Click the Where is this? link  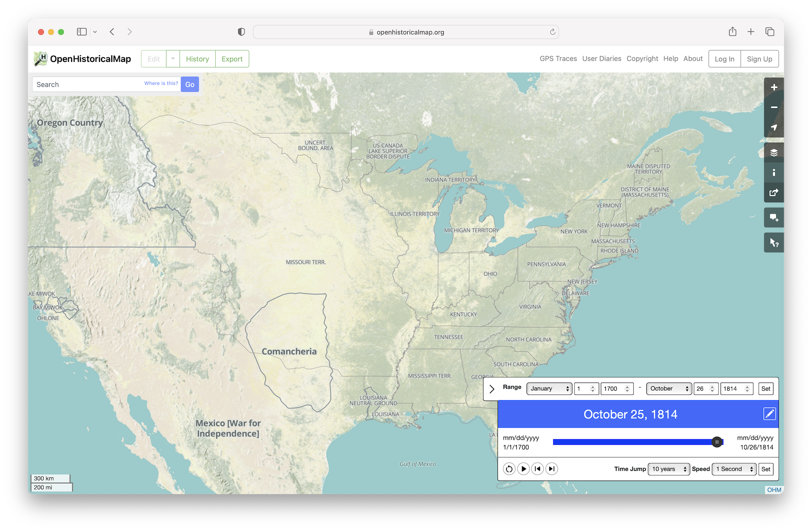161,83
